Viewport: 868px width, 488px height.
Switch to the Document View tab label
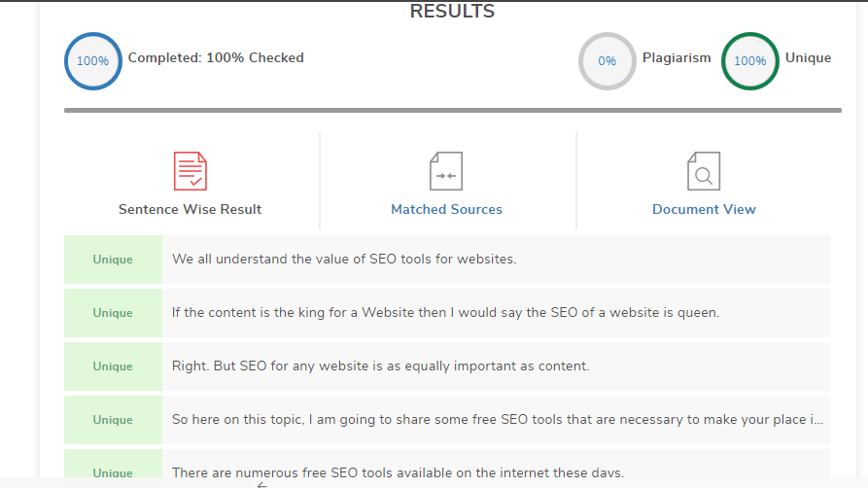click(704, 209)
